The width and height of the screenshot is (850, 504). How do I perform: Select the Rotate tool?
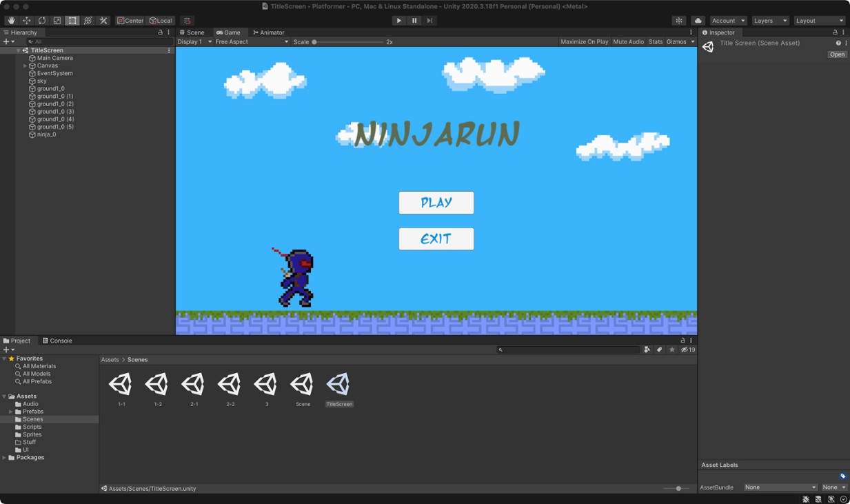coord(41,20)
